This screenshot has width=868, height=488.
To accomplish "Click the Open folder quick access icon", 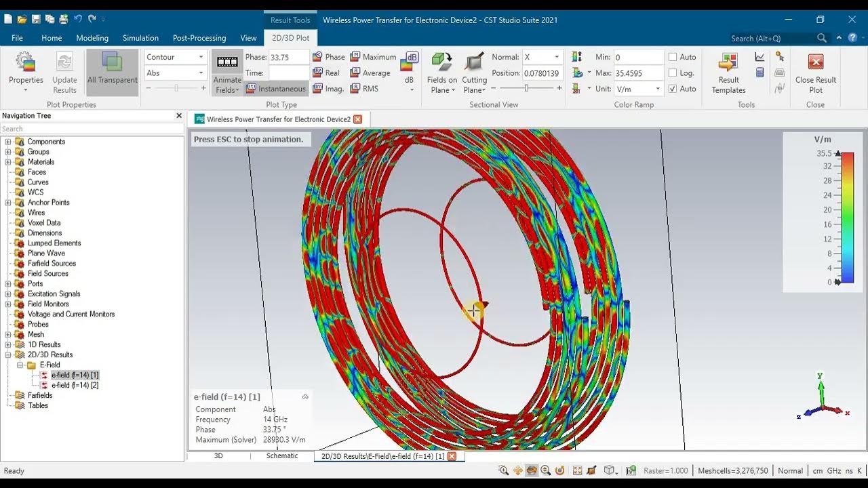I will coord(22,20).
